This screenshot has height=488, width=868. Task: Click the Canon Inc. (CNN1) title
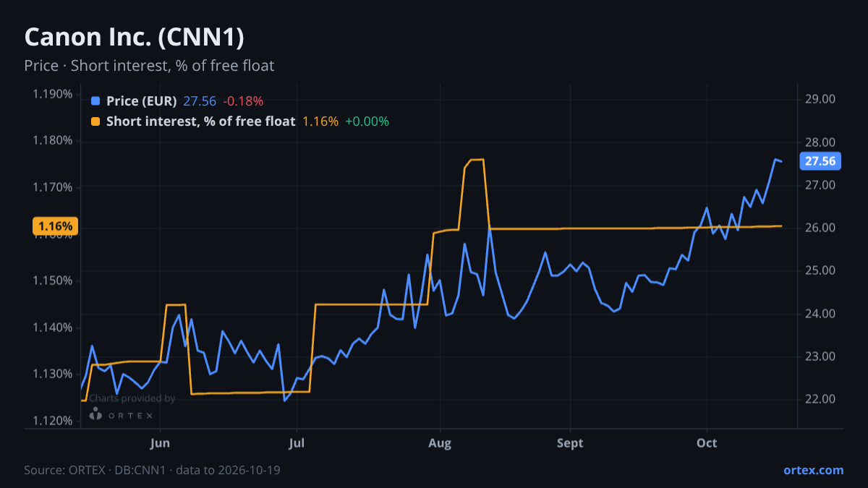(x=134, y=37)
